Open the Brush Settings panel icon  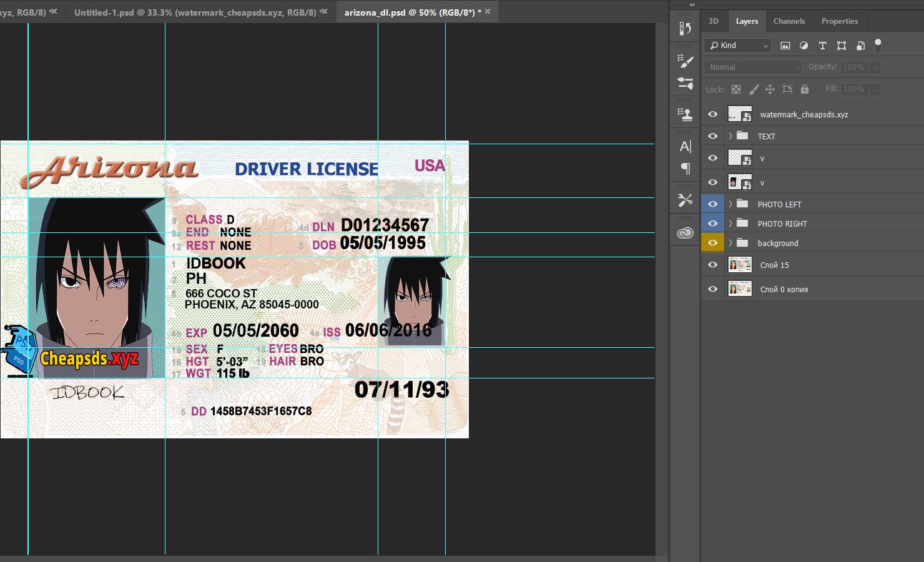click(x=685, y=61)
